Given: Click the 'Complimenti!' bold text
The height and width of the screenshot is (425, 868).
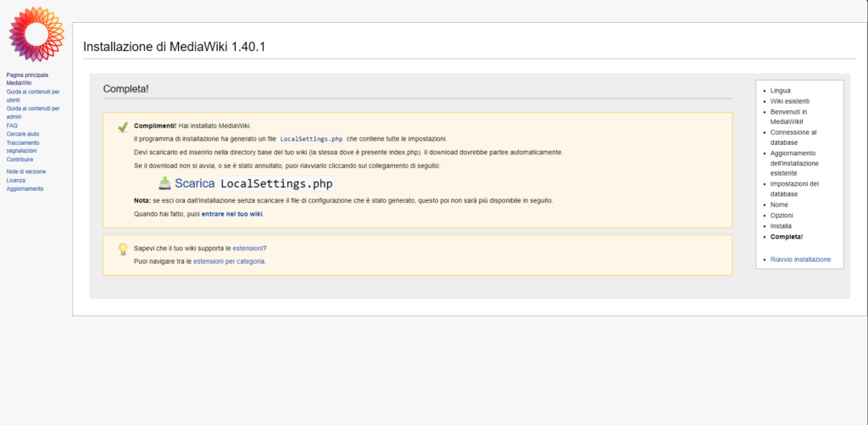Looking at the screenshot, I should 155,126.
